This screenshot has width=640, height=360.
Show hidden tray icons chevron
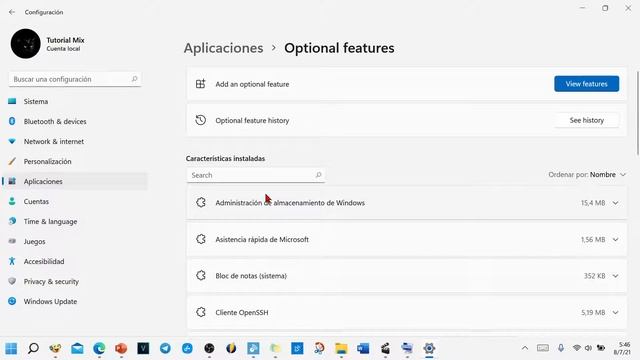tap(525, 348)
